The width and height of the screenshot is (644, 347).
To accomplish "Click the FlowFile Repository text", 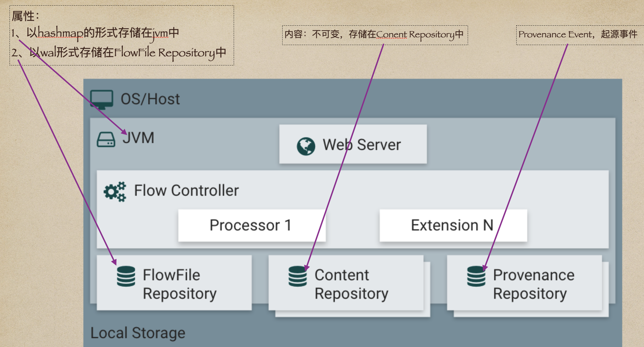I will pyautogui.click(x=179, y=284).
